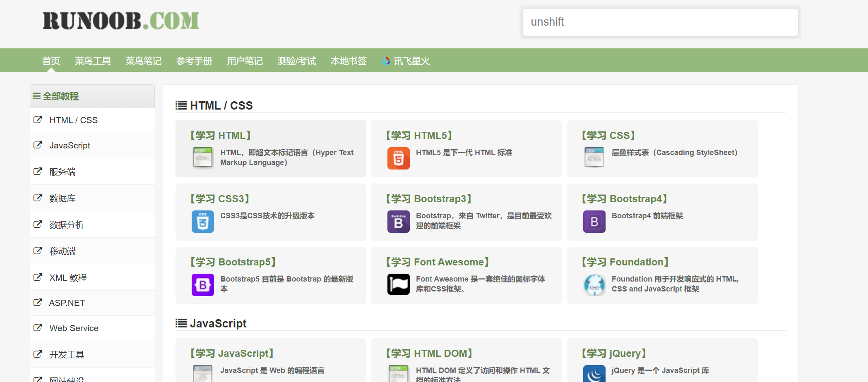Screen dimensions: 868x382
Task: Click the search box containing 'unshift'
Action: [x=660, y=22]
